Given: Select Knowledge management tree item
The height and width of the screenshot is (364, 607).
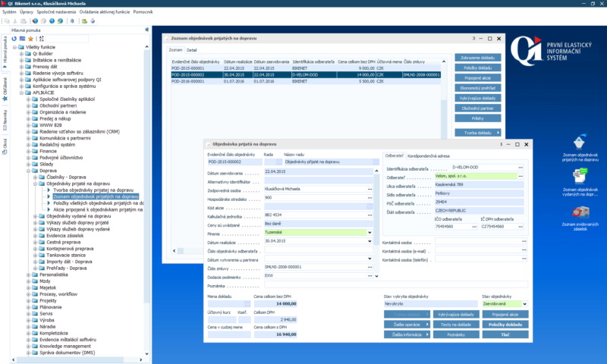Looking at the screenshot, I should pos(65,347).
